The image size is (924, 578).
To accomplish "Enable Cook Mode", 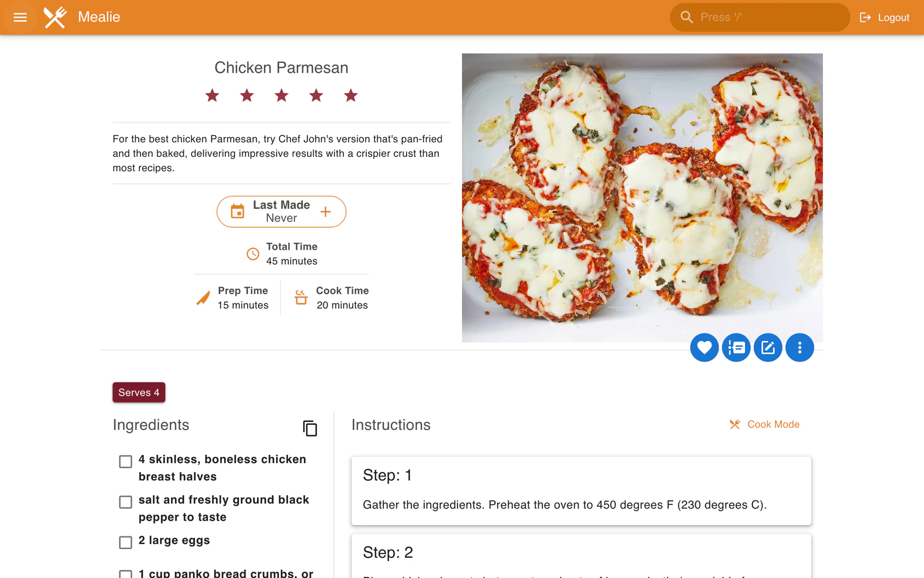I will click(x=765, y=424).
